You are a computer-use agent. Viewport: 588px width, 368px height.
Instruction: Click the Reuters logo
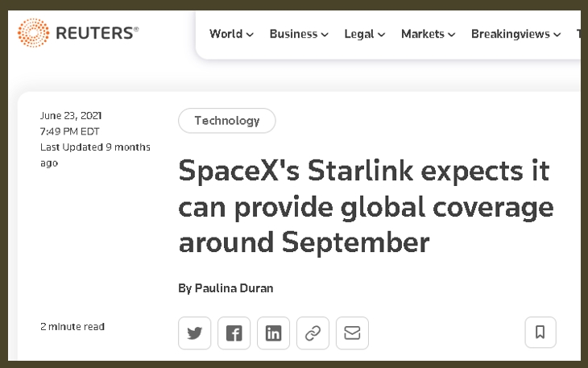78,34
